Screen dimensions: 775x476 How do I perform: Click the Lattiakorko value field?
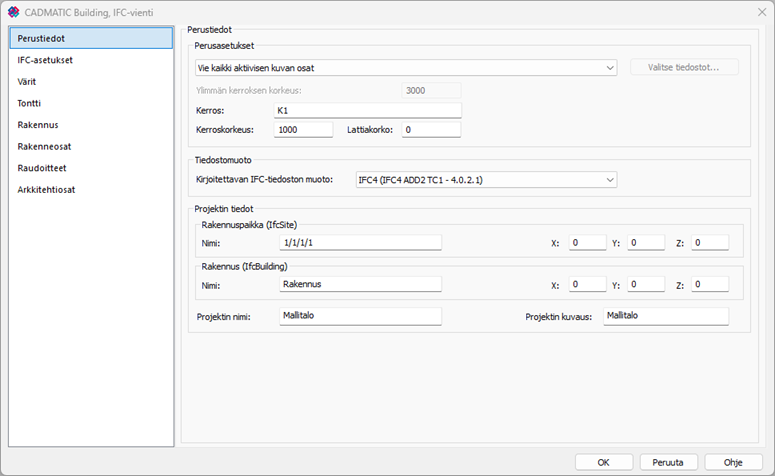coord(430,130)
